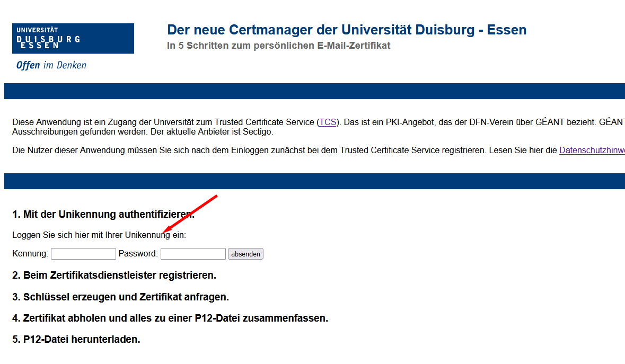Select the "In 5 Schritten" subtitle text
This screenshot has height=364, width=625.
coord(278,46)
